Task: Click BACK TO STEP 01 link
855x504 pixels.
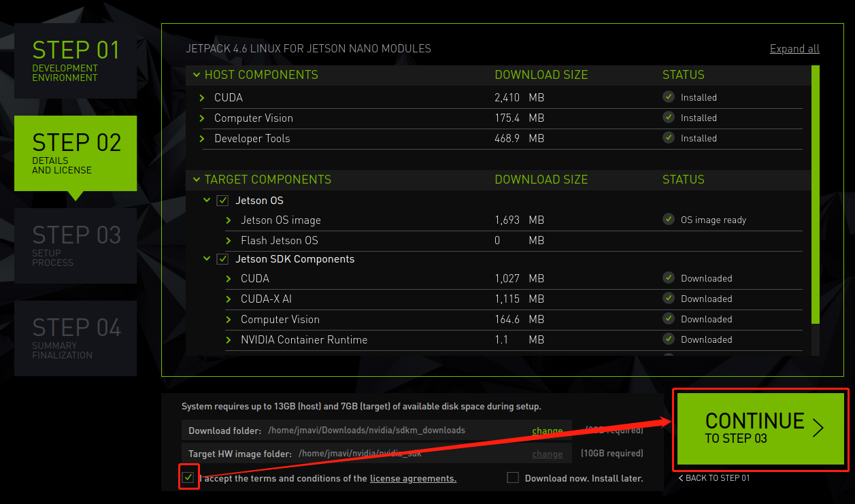Action: pyautogui.click(x=714, y=478)
